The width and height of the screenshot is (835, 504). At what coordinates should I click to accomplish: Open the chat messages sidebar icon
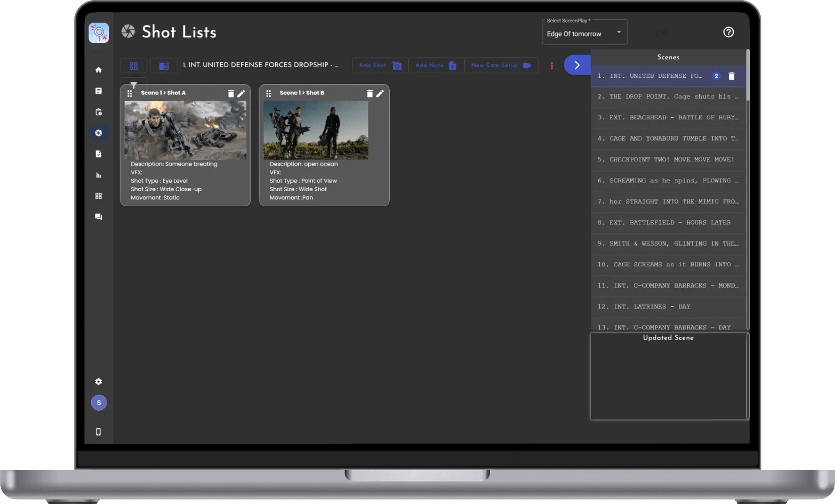(99, 217)
